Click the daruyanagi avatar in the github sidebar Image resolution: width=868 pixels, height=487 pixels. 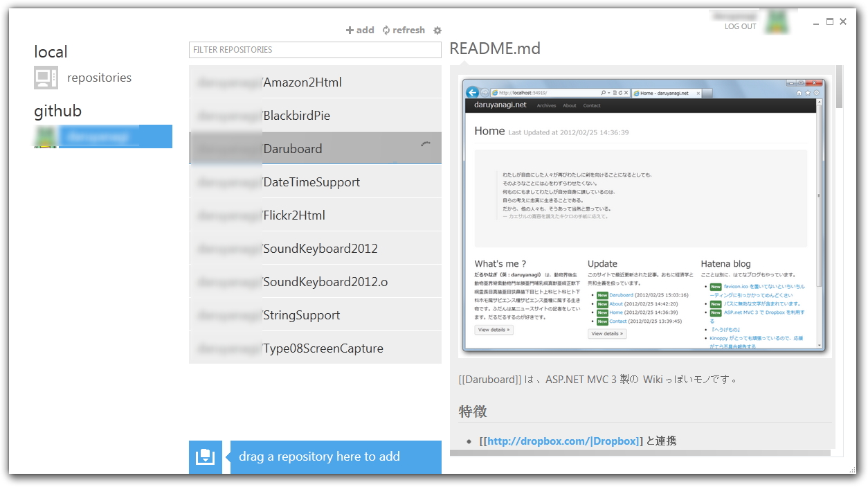[44, 136]
